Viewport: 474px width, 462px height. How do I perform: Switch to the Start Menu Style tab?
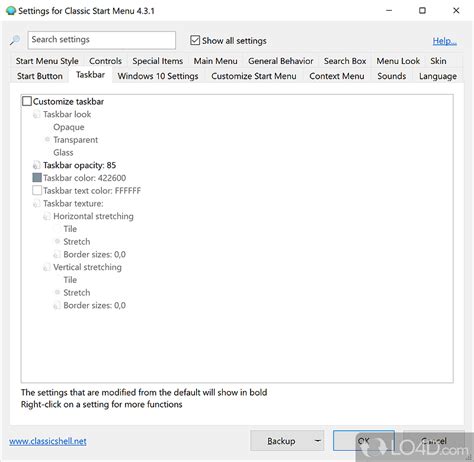pos(47,61)
